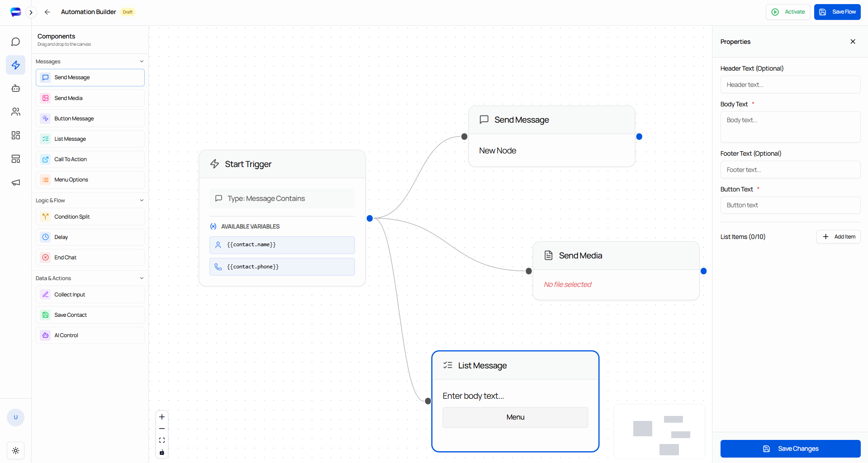Click the bot icon in left sidebar
This screenshot has width=868, height=463.
pyautogui.click(x=15, y=88)
